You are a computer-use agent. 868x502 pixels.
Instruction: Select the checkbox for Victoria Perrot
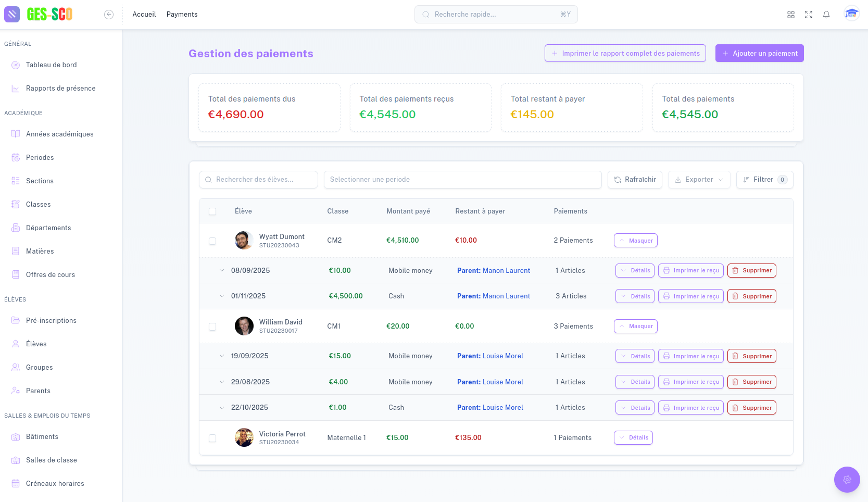(212, 438)
